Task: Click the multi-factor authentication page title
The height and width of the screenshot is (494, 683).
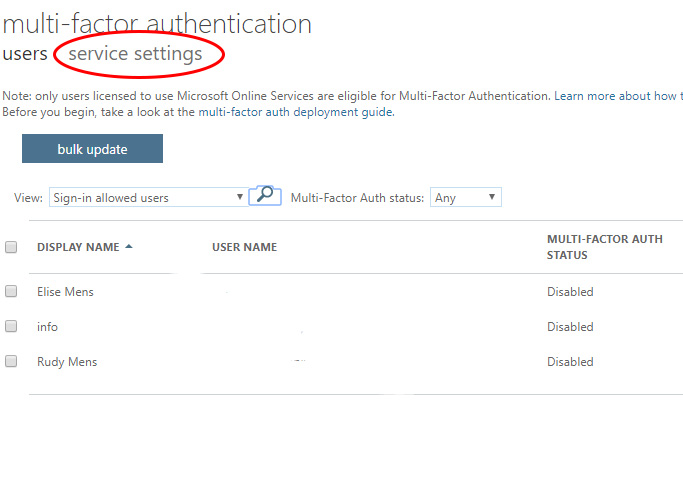Action: (157, 24)
